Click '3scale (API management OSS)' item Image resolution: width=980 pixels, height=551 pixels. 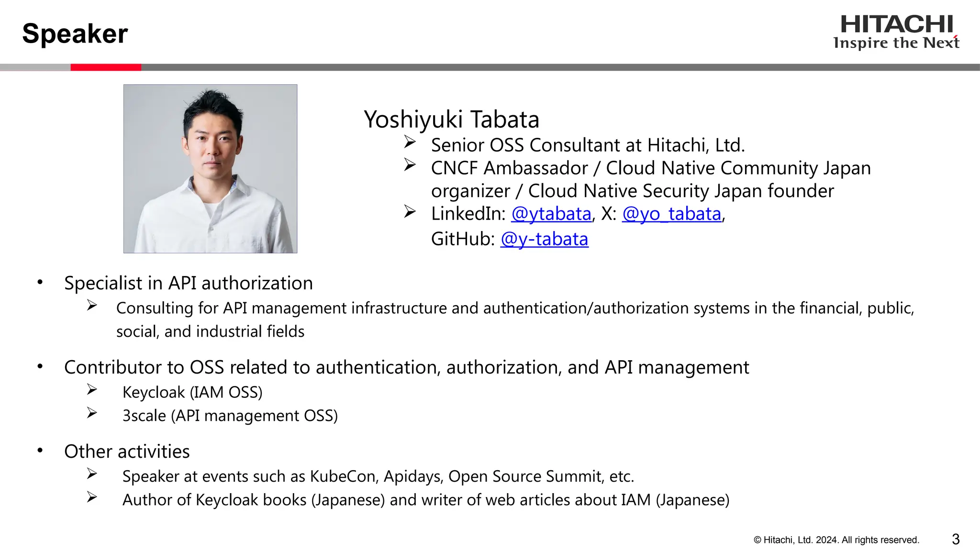pyautogui.click(x=230, y=416)
